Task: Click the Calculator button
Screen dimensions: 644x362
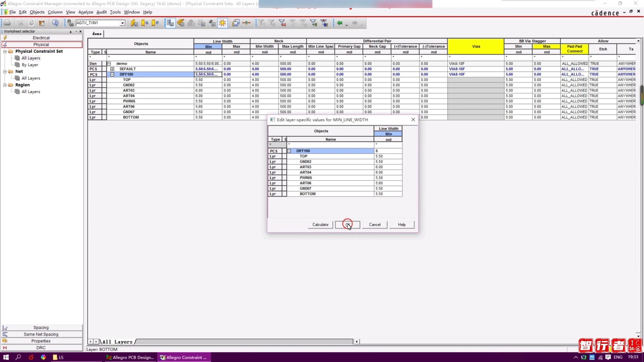Action: tap(320, 225)
